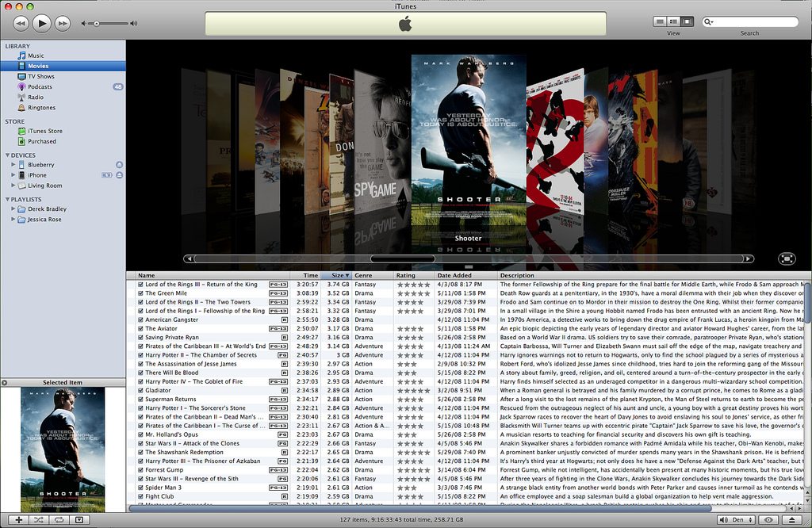Click the eject disc button
The width and height of the screenshot is (812, 528).
click(x=792, y=520)
